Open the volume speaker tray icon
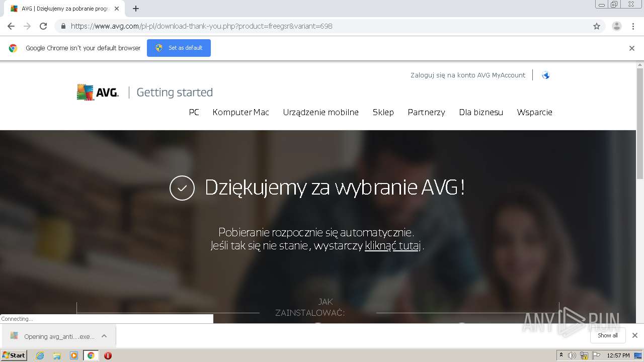The width and height of the screenshot is (644, 362). 572,355
